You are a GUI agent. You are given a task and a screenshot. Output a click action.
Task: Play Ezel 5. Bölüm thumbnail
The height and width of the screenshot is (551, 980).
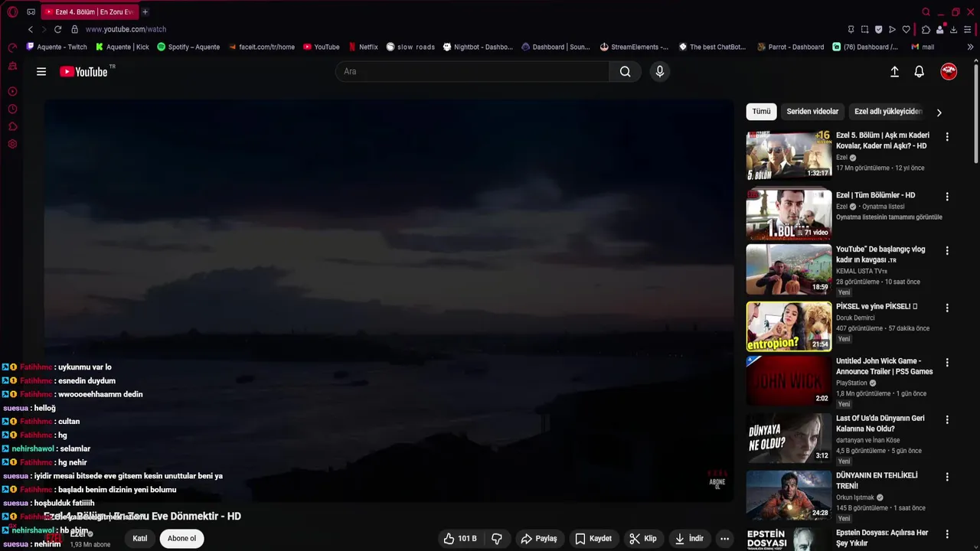pos(789,155)
